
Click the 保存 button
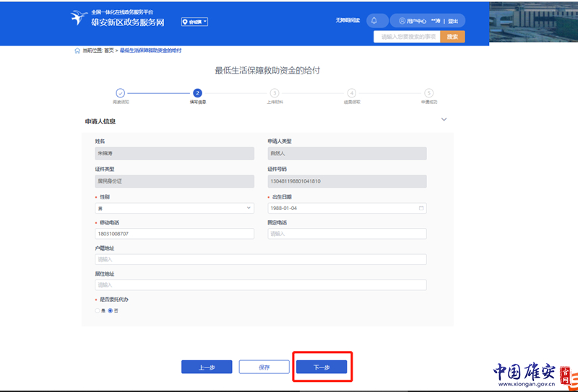point(264,367)
